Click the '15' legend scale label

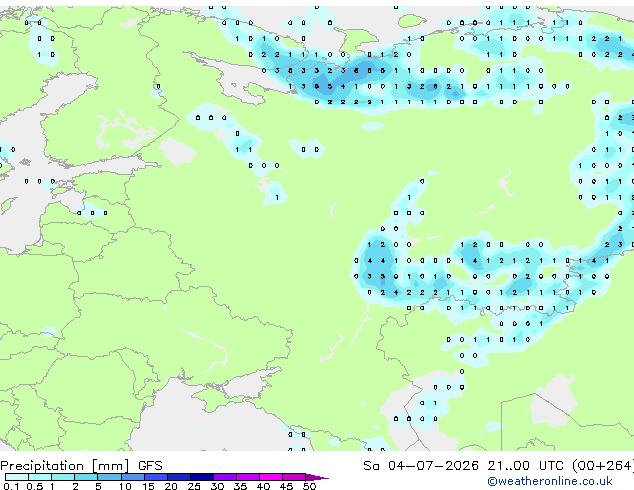pos(148,486)
